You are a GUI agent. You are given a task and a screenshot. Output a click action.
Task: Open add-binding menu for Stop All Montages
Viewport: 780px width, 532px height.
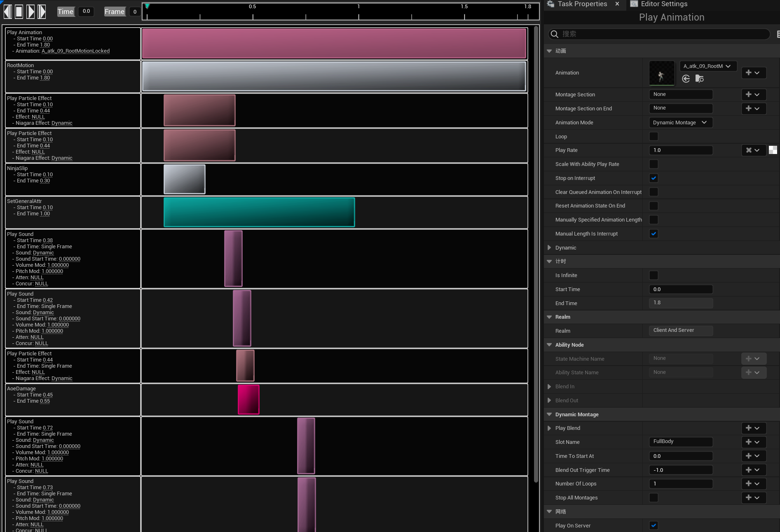point(754,498)
